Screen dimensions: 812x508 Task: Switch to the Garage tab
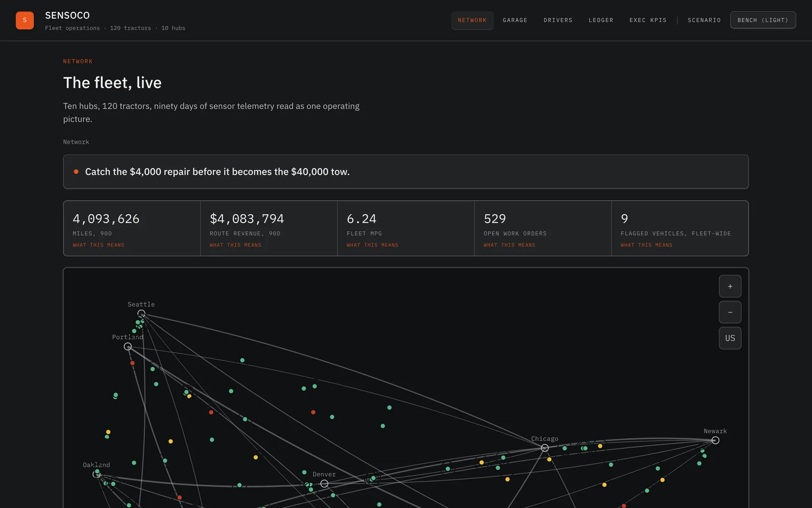515,20
